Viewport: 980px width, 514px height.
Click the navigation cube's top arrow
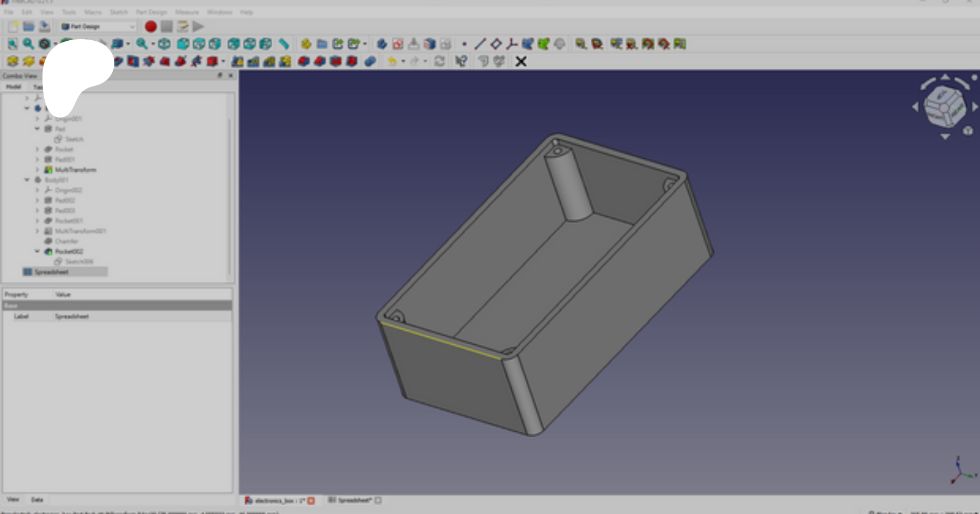[x=945, y=78]
